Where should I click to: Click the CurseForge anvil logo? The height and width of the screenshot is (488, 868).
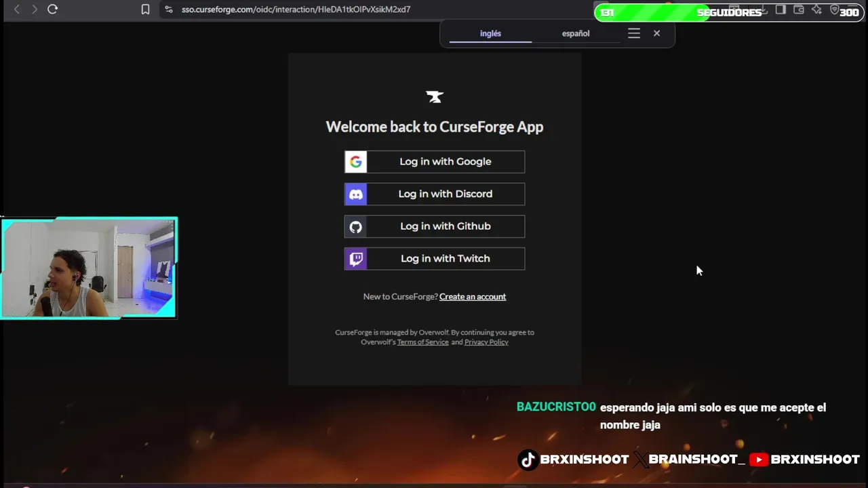(x=435, y=97)
